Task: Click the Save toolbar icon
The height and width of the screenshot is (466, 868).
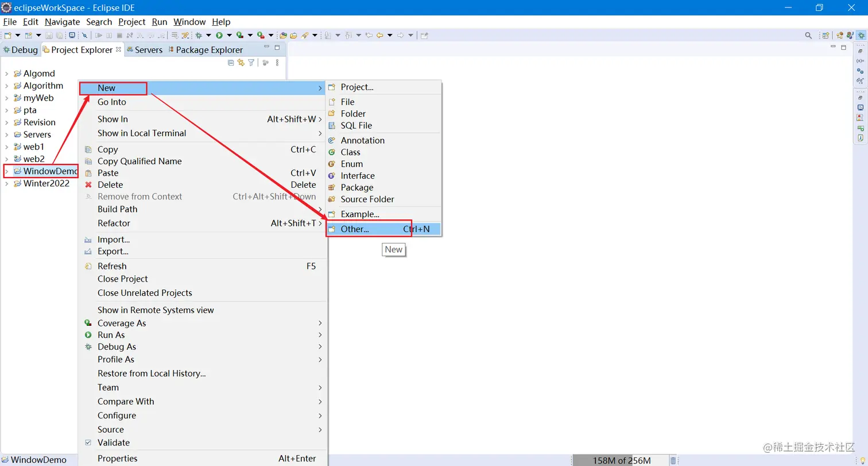Action: (x=49, y=35)
